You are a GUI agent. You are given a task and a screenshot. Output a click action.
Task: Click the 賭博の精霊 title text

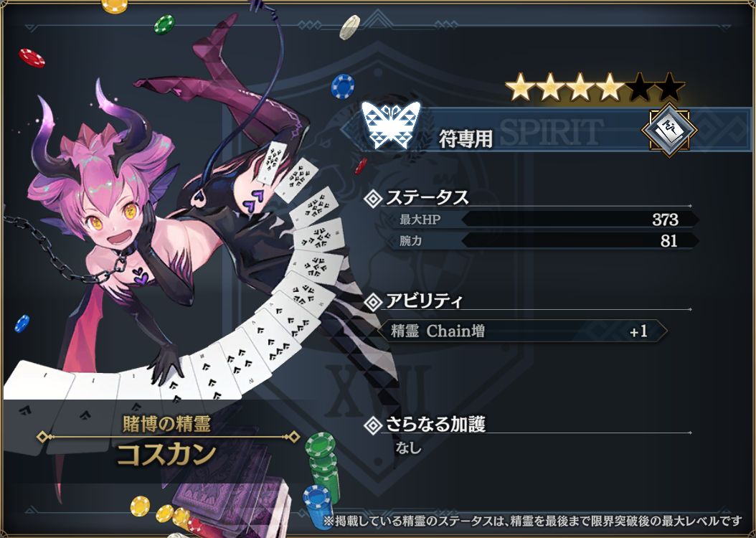pyautogui.click(x=167, y=424)
